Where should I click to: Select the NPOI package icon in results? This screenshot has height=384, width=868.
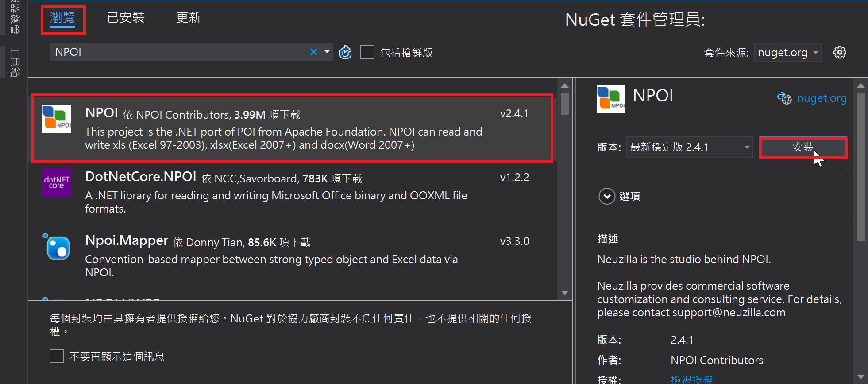(57, 119)
